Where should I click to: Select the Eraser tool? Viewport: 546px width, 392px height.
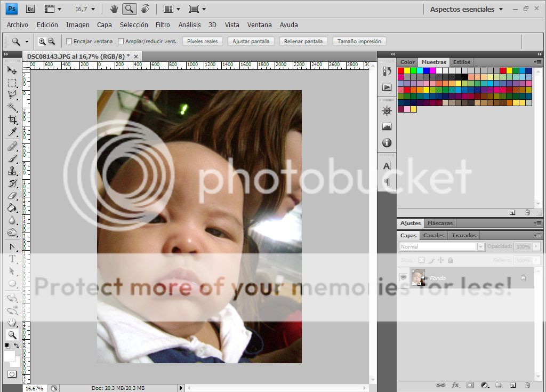click(x=12, y=196)
